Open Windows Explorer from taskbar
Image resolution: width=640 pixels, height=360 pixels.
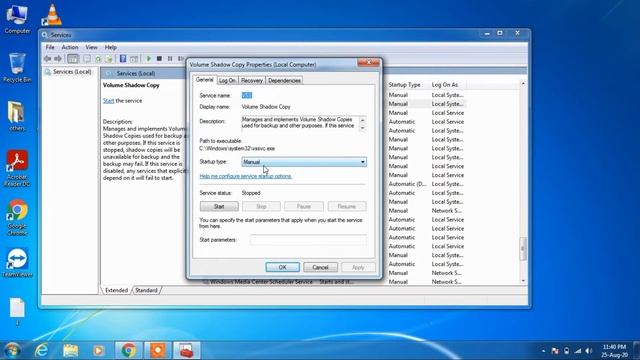(71, 350)
